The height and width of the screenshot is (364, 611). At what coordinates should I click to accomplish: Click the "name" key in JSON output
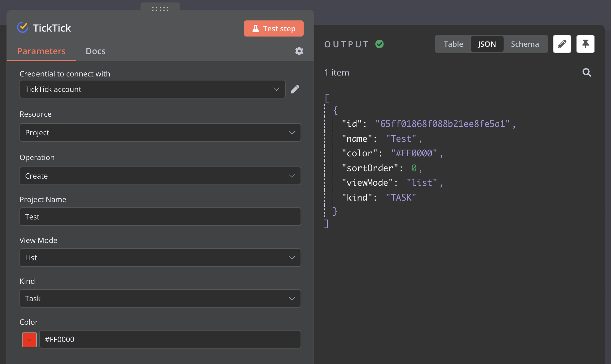tap(357, 139)
